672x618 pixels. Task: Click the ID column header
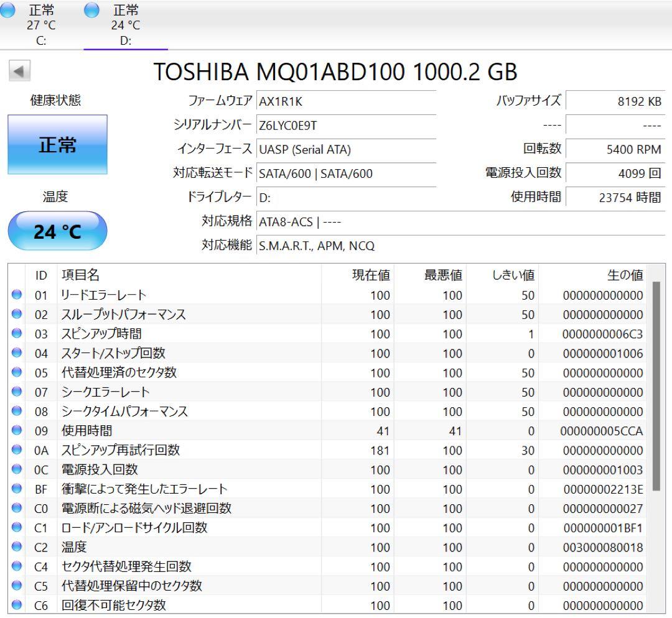(x=41, y=275)
